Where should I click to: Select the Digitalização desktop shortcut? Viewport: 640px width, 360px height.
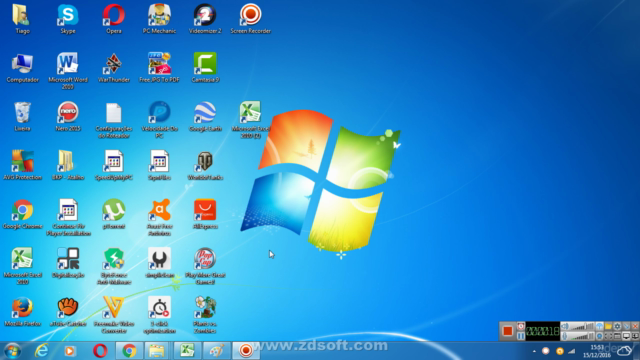[x=68, y=263]
